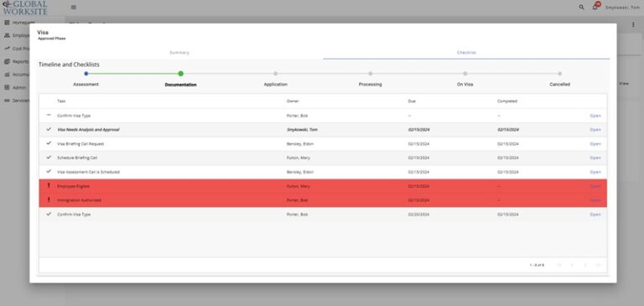644x306 pixels.
Task: Click the Completed column header
Action: [506, 101]
